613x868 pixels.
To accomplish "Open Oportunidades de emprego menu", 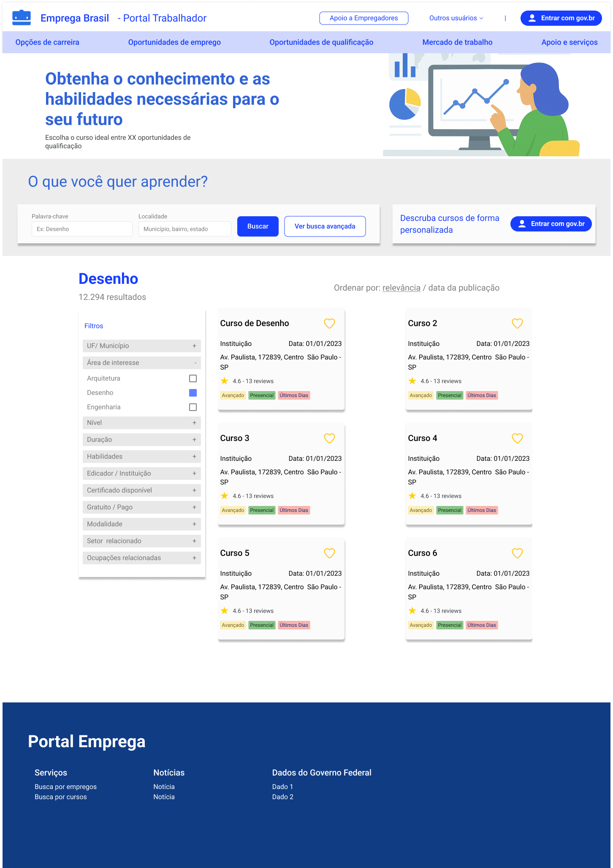I will pos(174,42).
